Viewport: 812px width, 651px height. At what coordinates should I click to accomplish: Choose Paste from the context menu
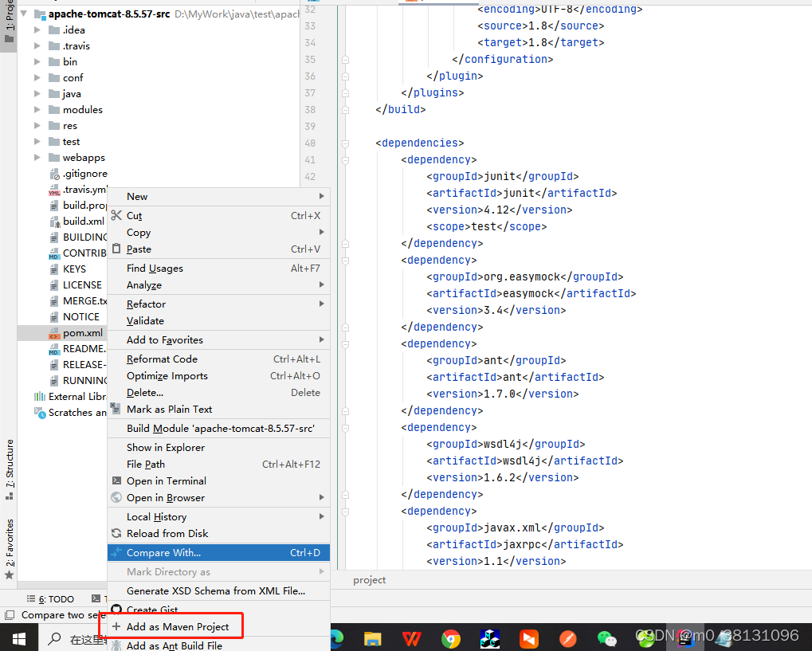218,249
